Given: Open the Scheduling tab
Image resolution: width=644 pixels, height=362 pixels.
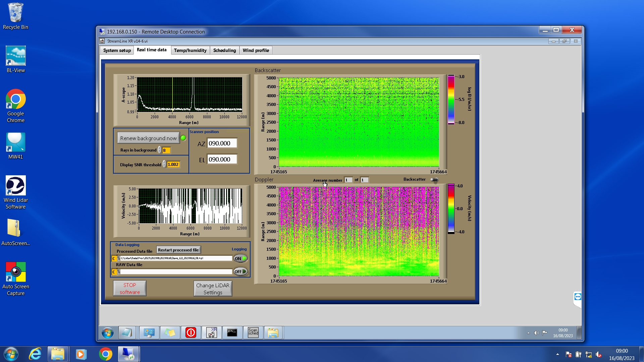Looking at the screenshot, I should (x=224, y=50).
